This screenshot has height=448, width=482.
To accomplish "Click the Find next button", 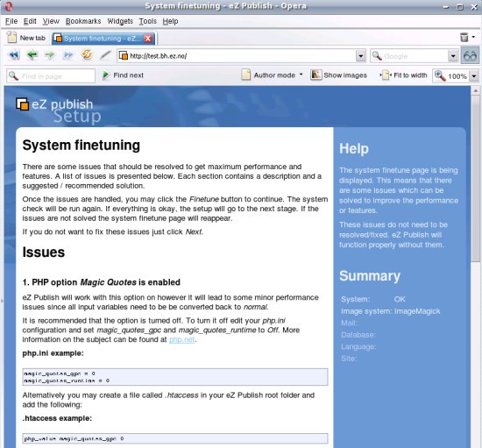I will click(123, 75).
